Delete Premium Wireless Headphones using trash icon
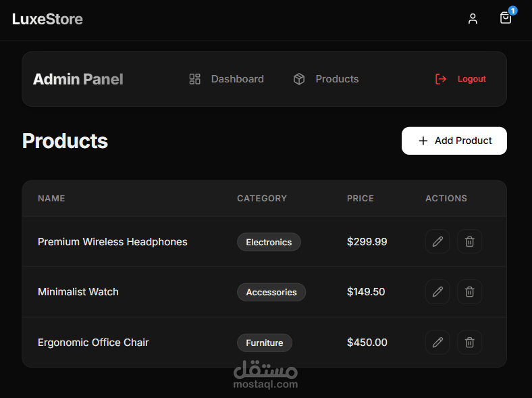Screen dimensions: 532x398 pos(470,241)
